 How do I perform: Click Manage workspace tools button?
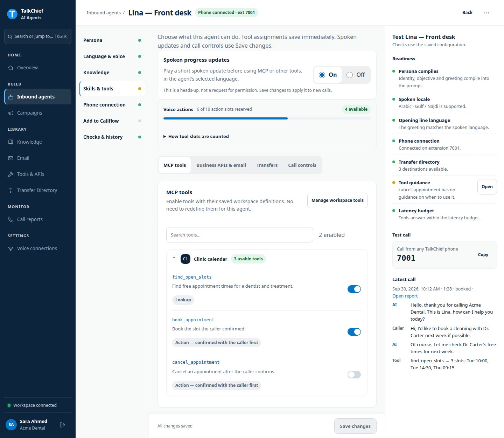pyautogui.click(x=337, y=200)
